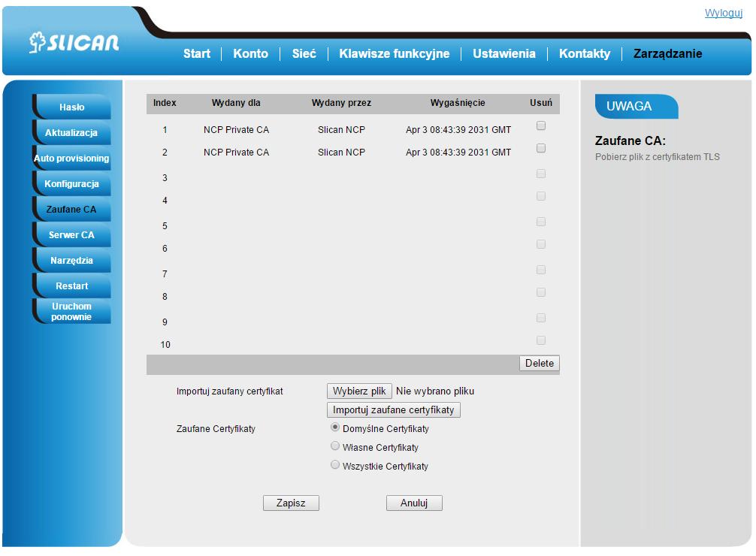Open Auto provisioning sidebar item
Viewport: 756px width, 556px height.
pos(72,159)
